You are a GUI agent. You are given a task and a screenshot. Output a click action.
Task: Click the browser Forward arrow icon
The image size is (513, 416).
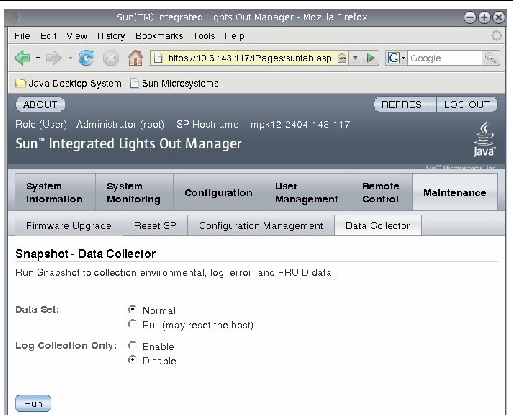(x=53, y=58)
